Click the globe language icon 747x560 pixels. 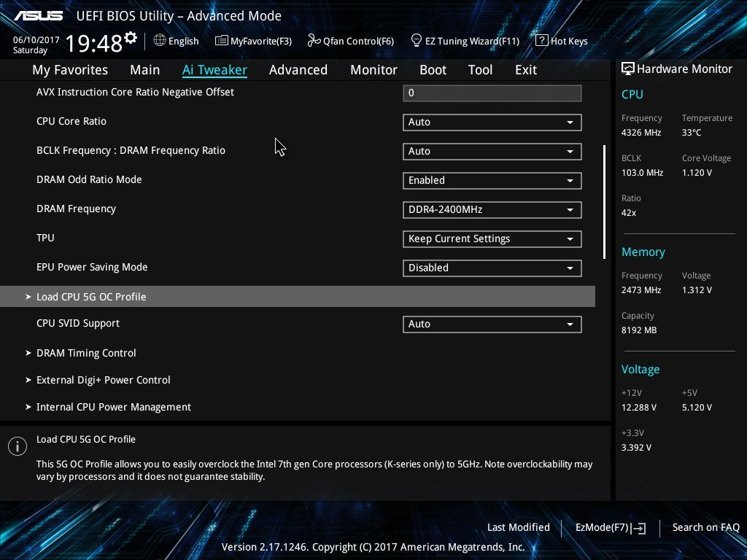160,41
